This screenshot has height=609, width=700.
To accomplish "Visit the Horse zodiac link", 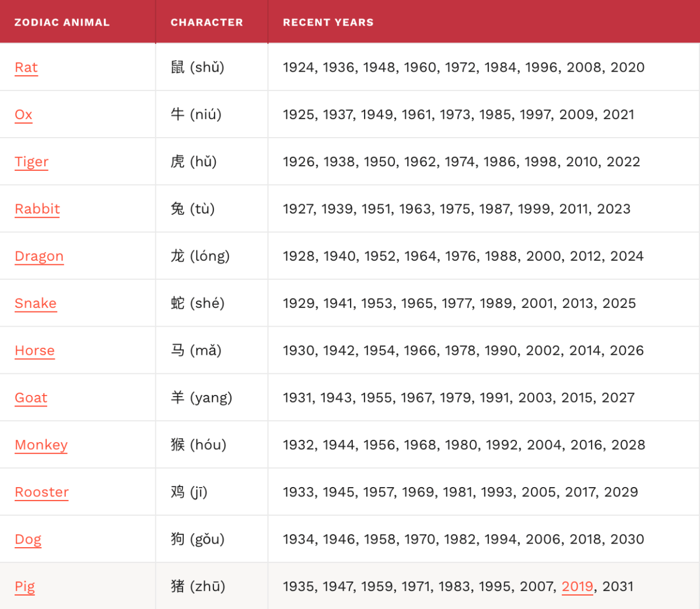I will pos(34,351).
